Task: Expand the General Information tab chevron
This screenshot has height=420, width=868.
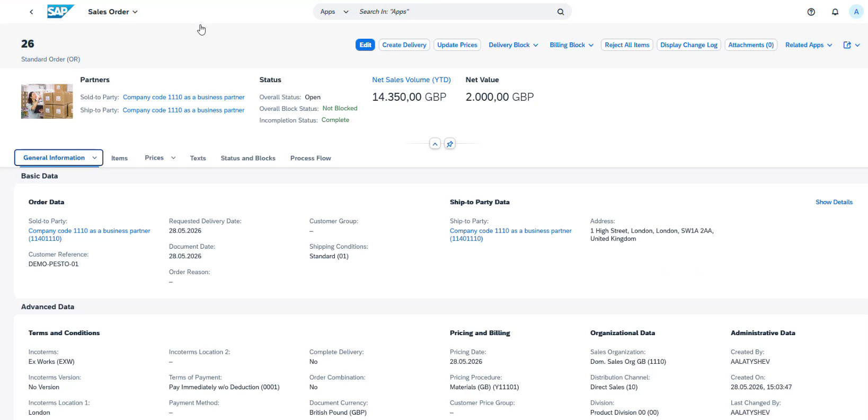Action: coord(95,157)
